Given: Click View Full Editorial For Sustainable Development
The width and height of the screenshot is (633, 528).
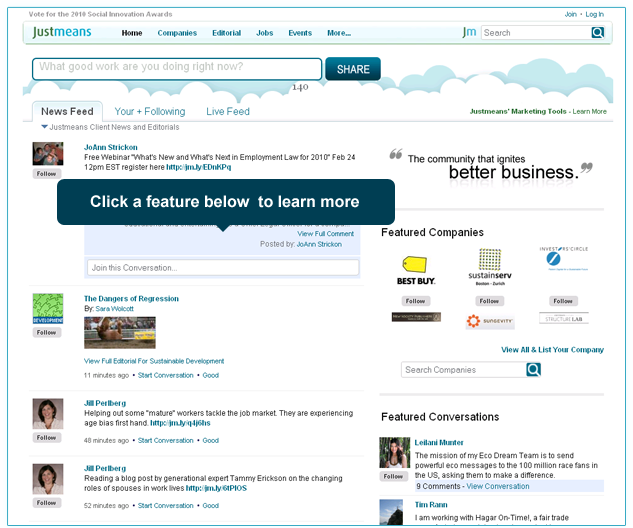Looking at the screenshot, I should 154,361.
